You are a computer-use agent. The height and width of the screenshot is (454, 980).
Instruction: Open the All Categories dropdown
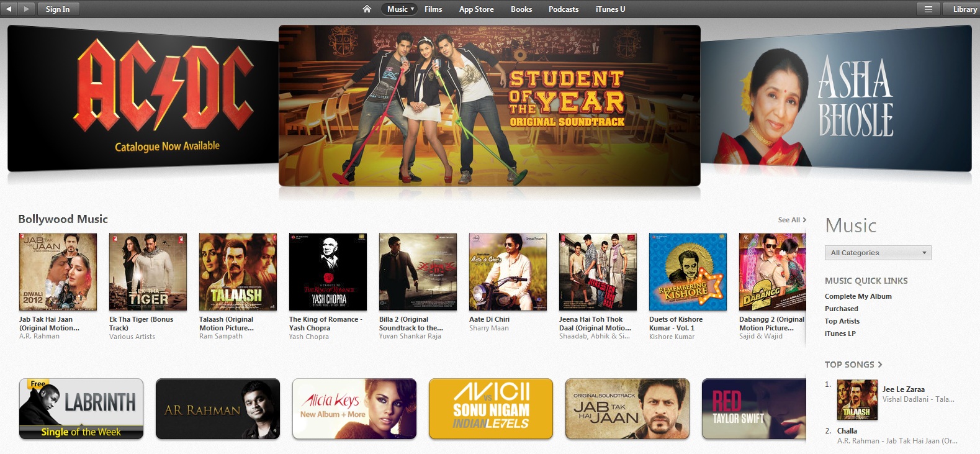point(878,253)
